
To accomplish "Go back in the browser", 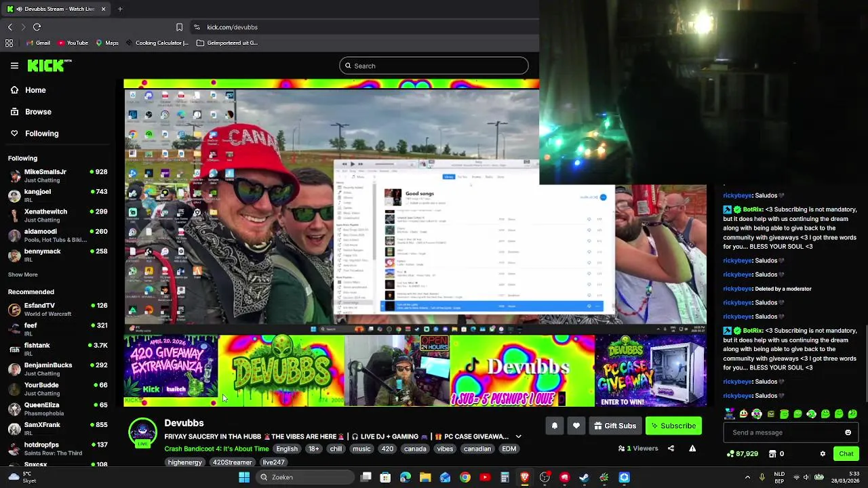I will pyautogui.click(x=9, y=27).
